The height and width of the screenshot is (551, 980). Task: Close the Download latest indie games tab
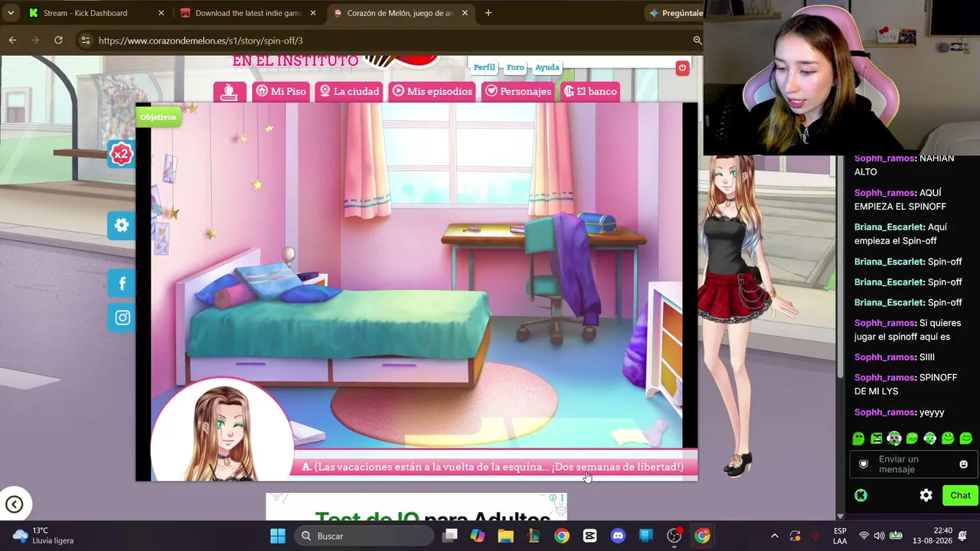312,13
